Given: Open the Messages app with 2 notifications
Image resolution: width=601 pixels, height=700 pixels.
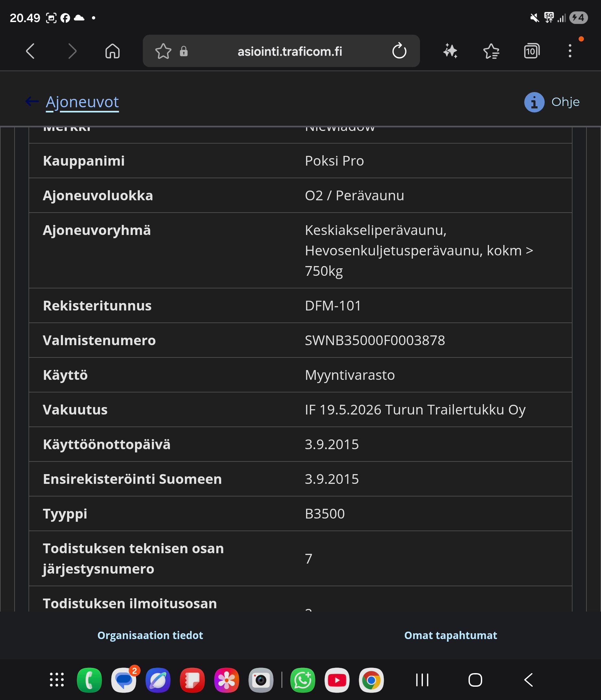Looking at the screenshot, I should pos(124,680).
